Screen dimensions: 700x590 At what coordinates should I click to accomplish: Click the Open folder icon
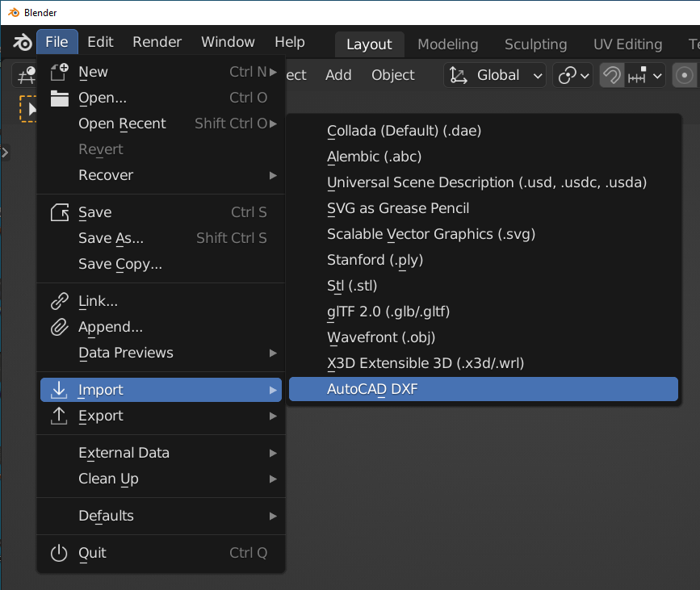point(59,98)
